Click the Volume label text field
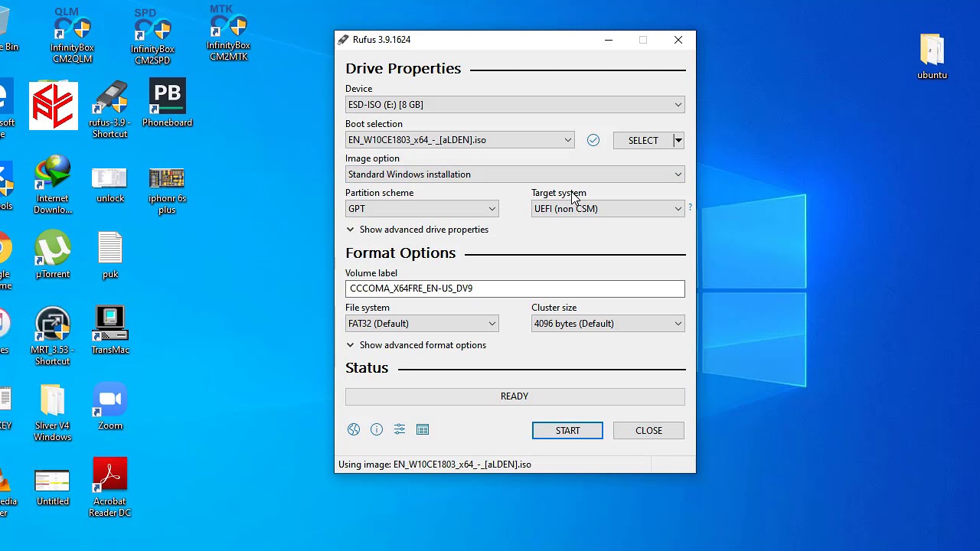 click(515, 289)
